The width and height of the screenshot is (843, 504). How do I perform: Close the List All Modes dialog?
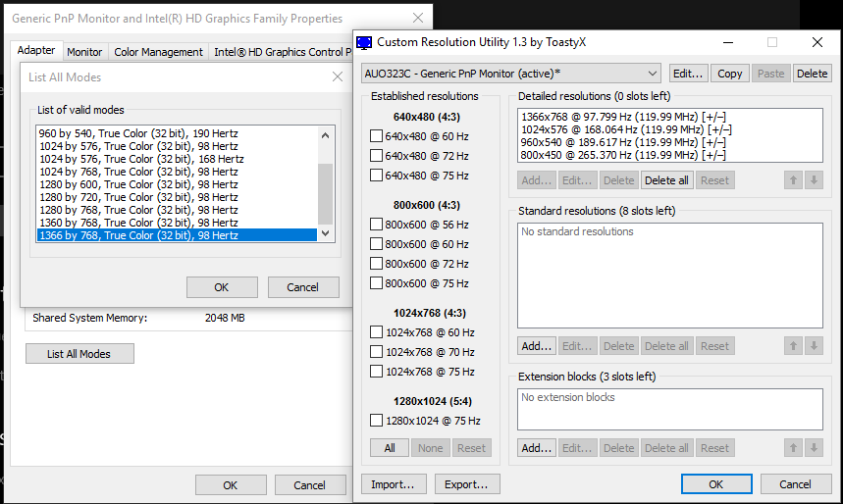[337, 77]
